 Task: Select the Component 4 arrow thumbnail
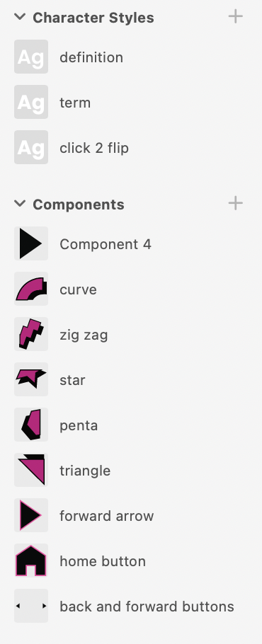tap(31, 243)
